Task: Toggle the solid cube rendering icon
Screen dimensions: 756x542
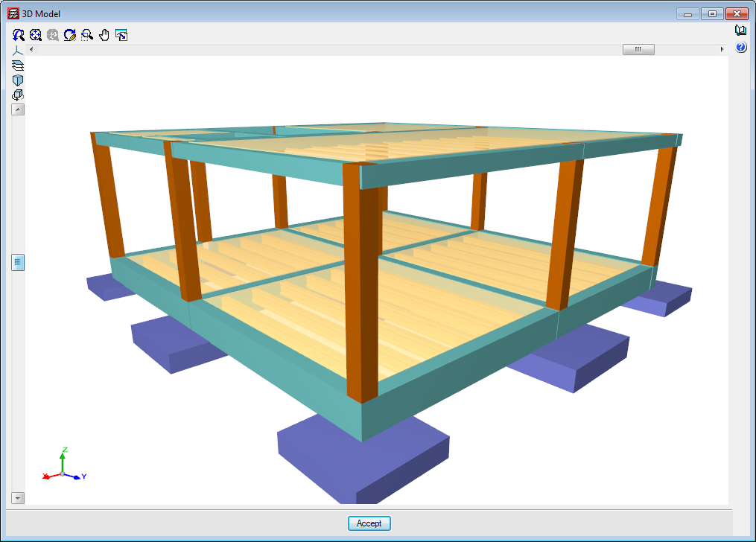Action: coord(19,80)
